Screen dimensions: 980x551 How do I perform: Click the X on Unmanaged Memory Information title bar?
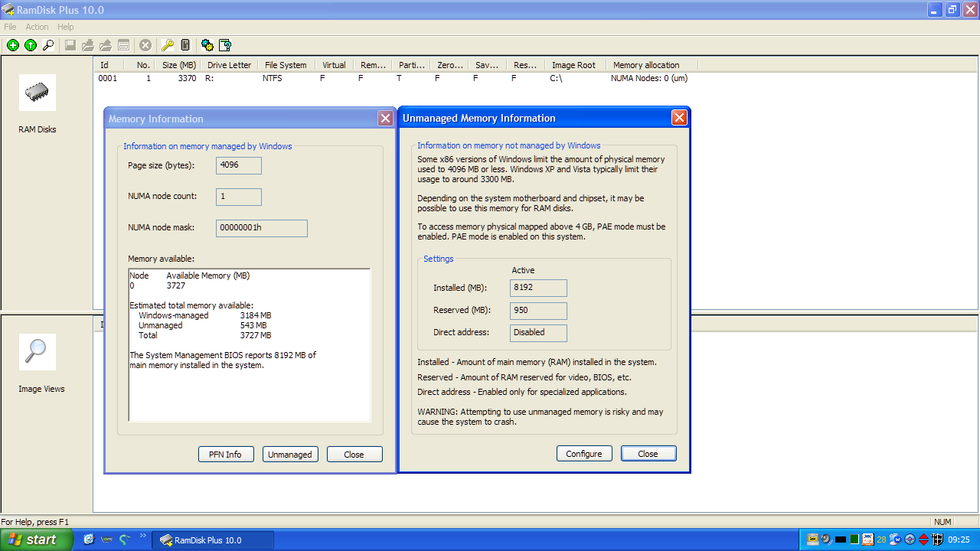[x=679, y=118]
